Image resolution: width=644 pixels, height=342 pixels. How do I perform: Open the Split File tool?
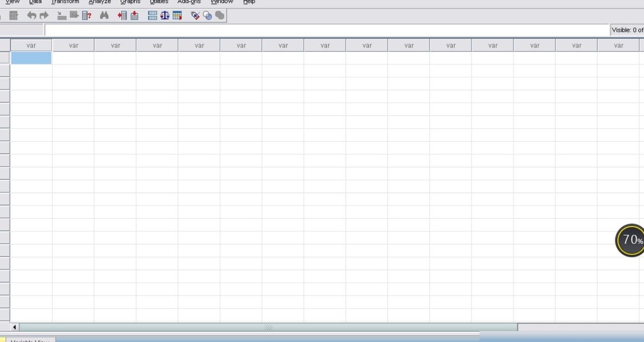click(x=153, y=15)
